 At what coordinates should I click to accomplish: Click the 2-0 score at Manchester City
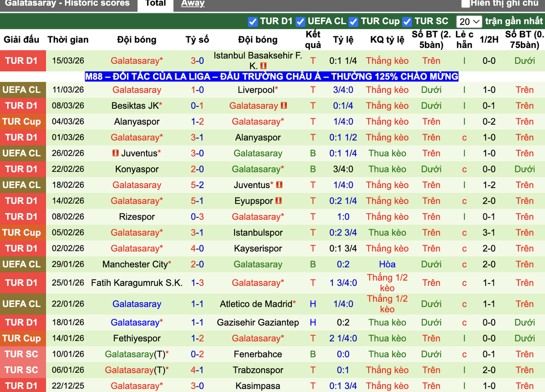pyautogui.click(x=197, y=264)
